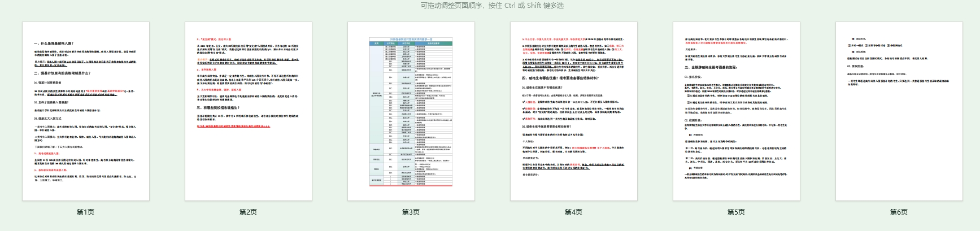
Task: Select the page 3 thumbnail with table
Action: 411,111
